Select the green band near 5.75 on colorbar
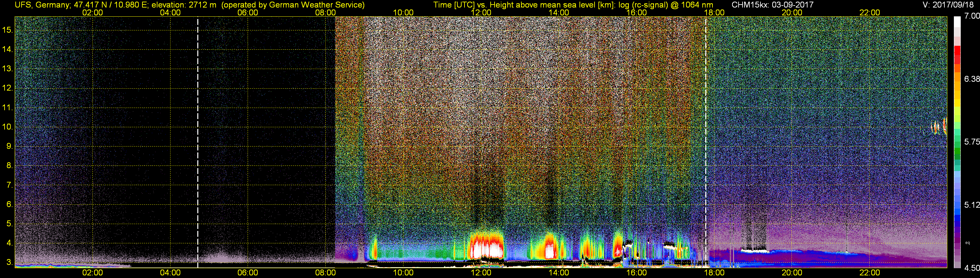The width and height of the screenshot is (980, 278). click(x=957, y=150)
